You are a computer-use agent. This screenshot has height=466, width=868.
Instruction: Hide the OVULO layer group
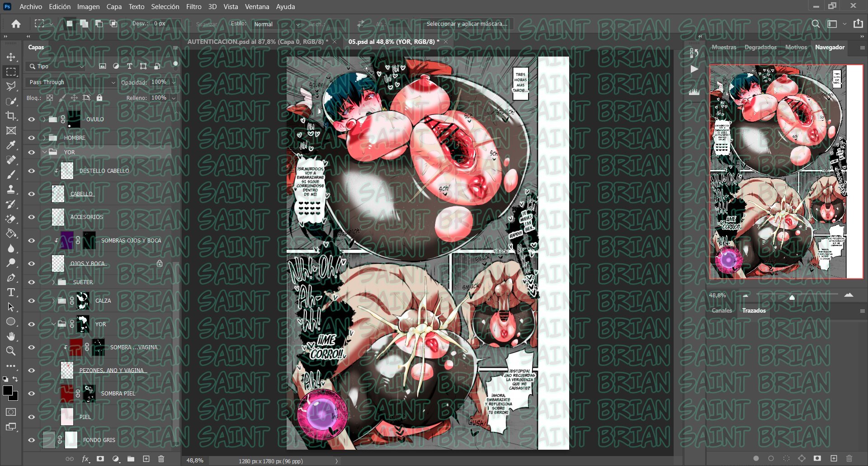(32, 119)
